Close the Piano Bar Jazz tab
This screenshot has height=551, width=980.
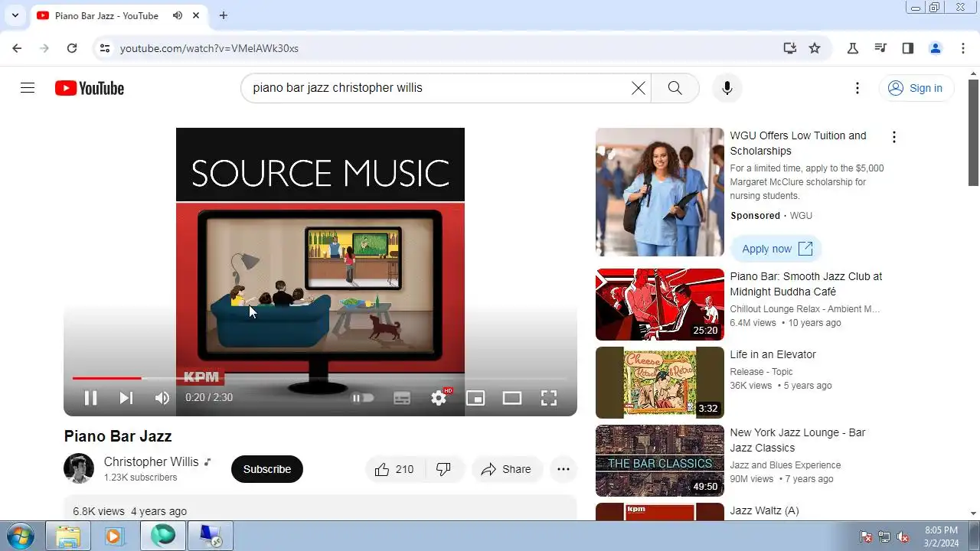[x=197, y=15]
